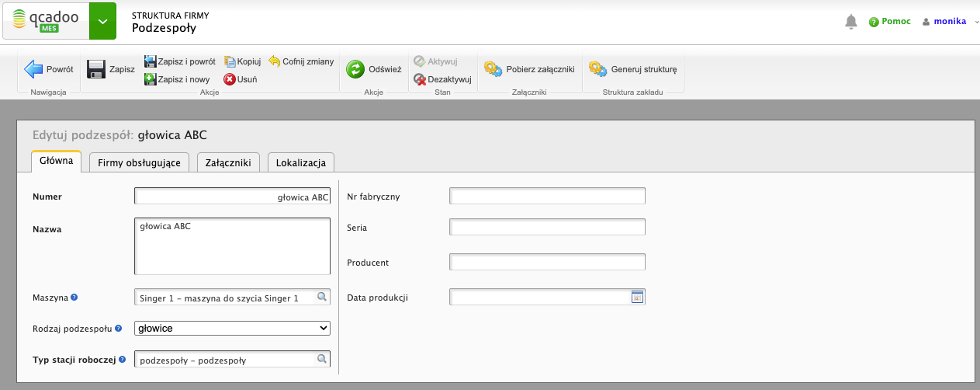Open the Załączniki tab

[228, 162]
